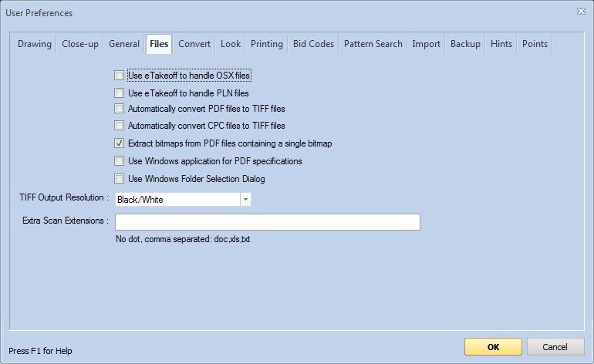Image resolution: width=594 pixels, height=364 pixels.
Task: Click the Extra Scan Extensions label
Action: (x=66, y=221)
